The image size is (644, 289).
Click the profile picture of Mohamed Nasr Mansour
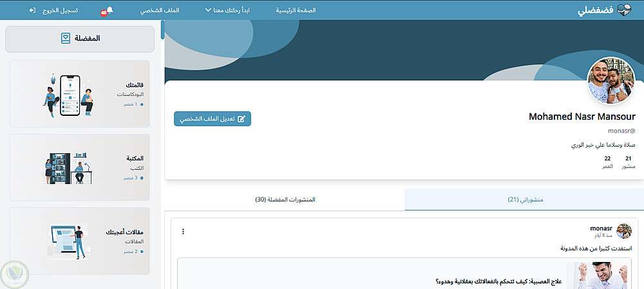[611, 81]
